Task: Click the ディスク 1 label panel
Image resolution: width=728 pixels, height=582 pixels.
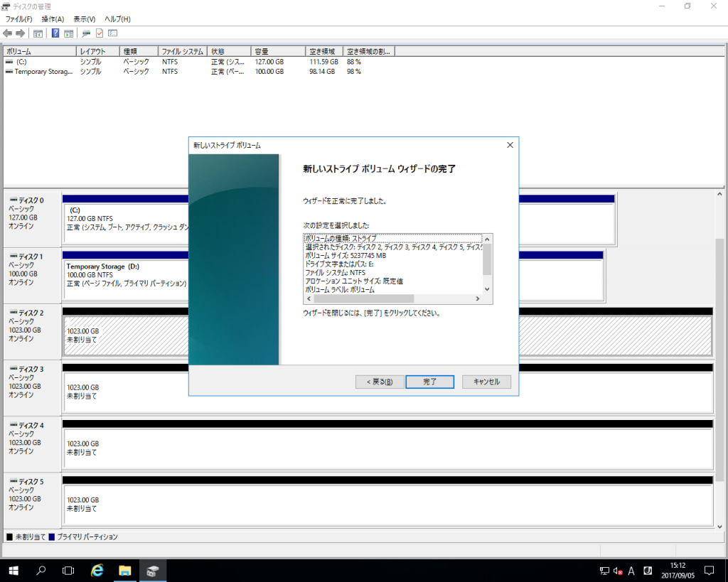Action: (33, 276)
